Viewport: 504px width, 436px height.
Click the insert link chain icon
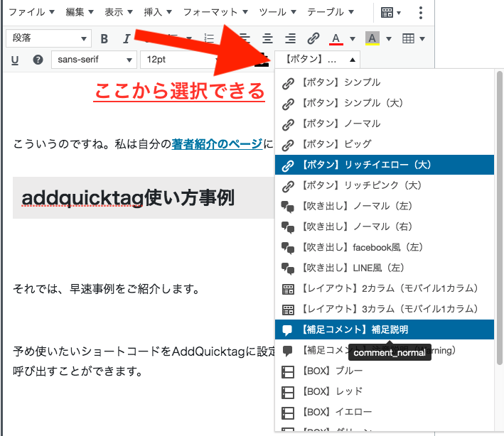click(313, 38)
